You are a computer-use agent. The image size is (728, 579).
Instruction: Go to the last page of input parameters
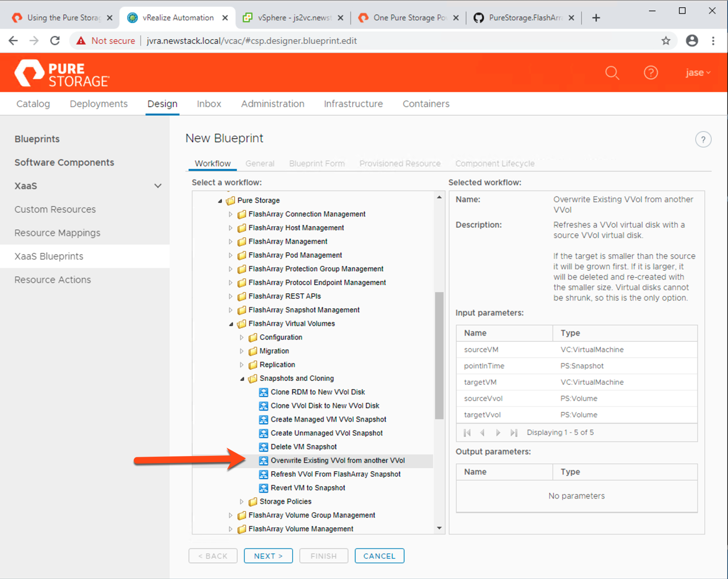pos(514,433)
